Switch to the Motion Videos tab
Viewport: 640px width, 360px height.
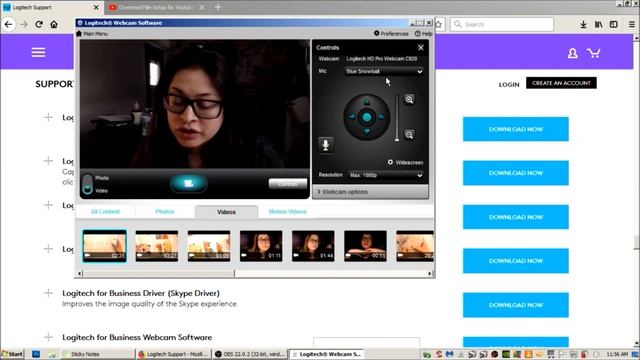pos(288,211)
